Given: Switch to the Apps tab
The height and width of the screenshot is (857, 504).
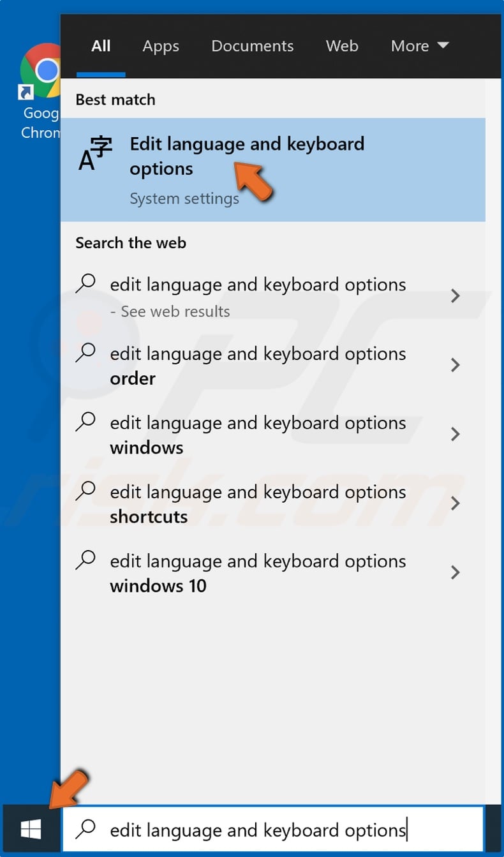Looking at the screenshot, I should click(160, 45).
